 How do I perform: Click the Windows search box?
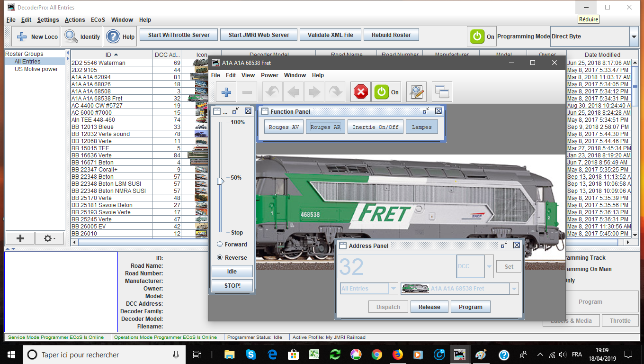pyautogui.click(x=104, y=355)
